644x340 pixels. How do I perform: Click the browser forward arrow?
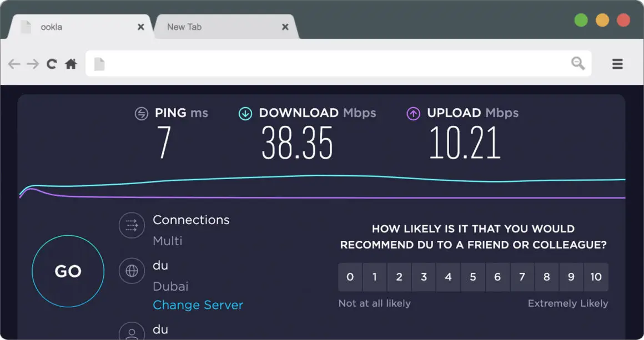pyautogui.click(x=33, y=64)
